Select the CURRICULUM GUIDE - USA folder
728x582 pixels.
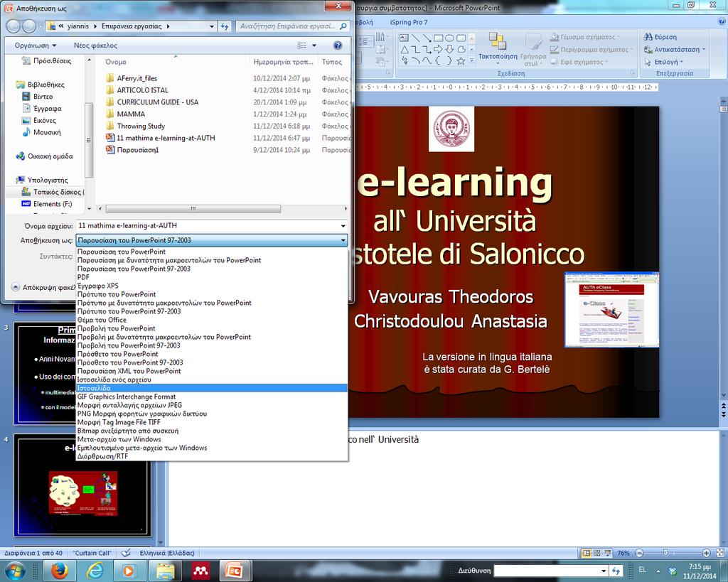click(157, 102)
